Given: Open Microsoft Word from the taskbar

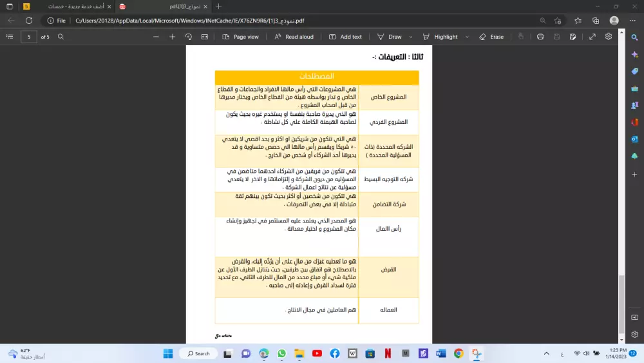Looking at the screenshot, I should coord(441,353).
